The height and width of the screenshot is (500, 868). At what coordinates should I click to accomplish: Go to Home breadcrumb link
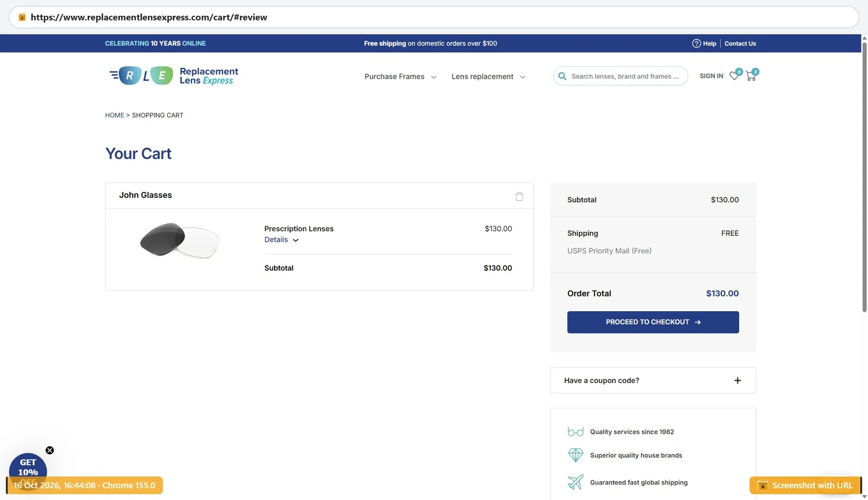click(x=114, y=115)
